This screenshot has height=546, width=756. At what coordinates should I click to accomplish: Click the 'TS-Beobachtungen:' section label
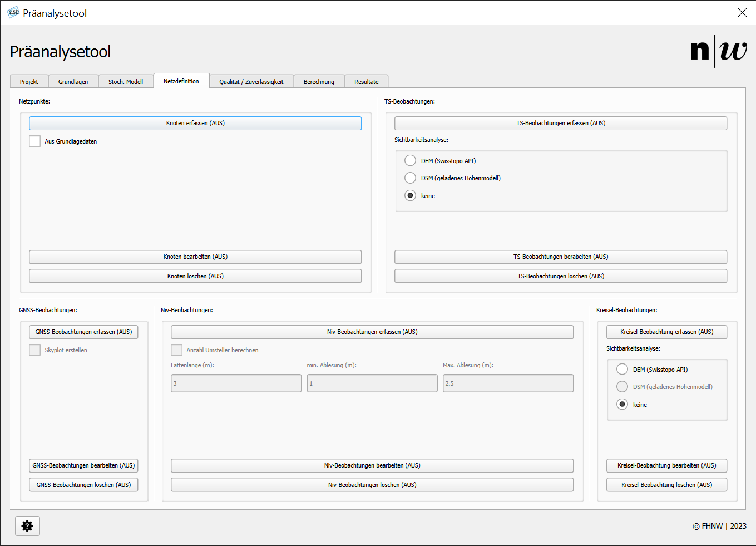coord(409,101)
